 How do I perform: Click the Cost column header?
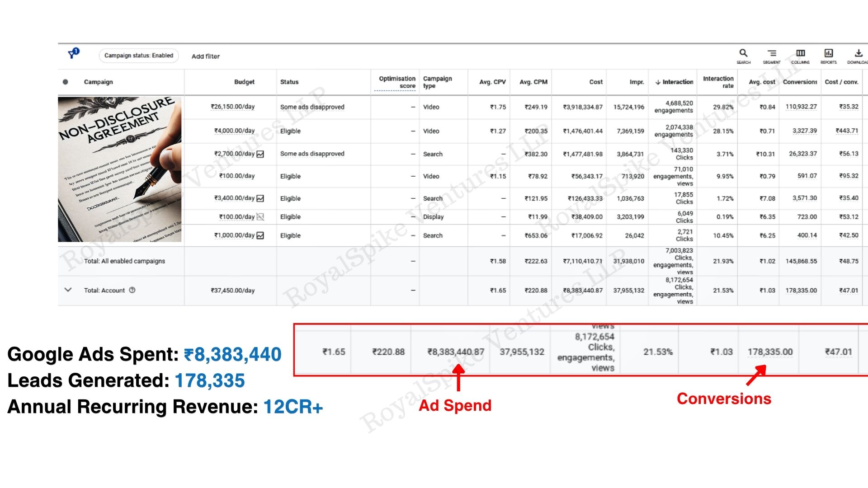[595, 82]
